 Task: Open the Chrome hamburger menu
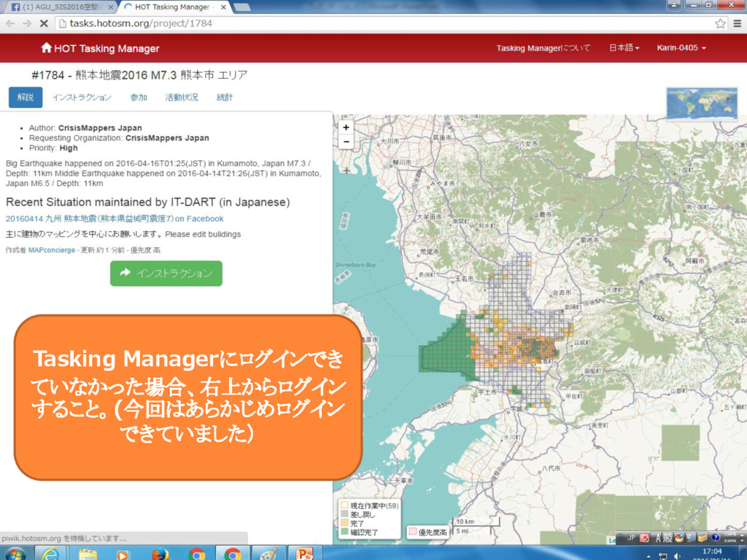(x=737, y=23)
